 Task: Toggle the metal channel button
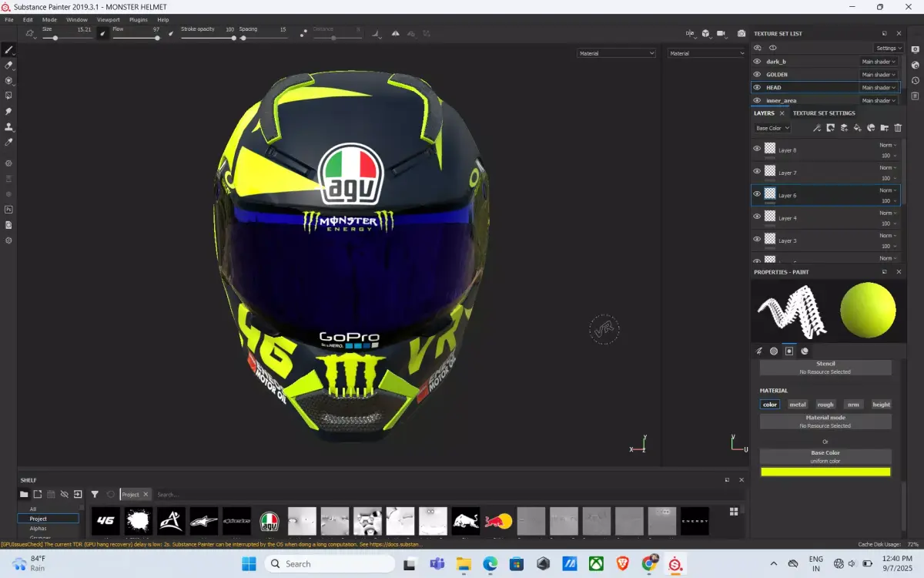(x=798, y=405)
